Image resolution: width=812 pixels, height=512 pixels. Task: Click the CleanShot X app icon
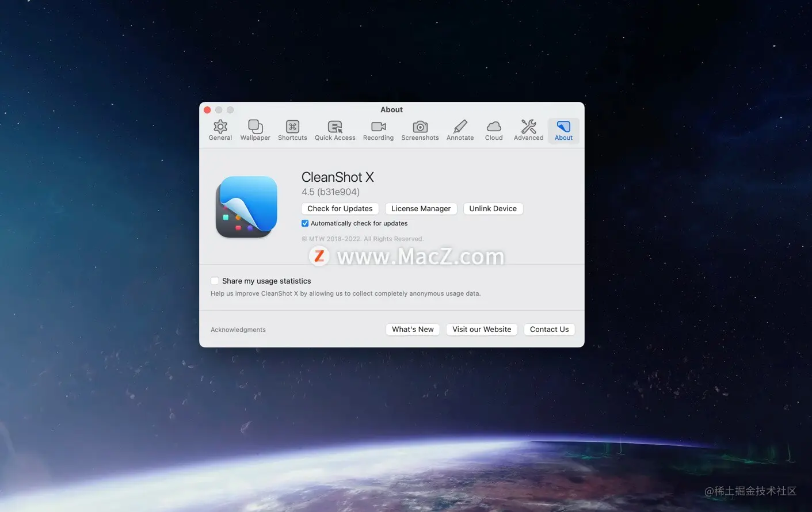[x=246, y=207]
